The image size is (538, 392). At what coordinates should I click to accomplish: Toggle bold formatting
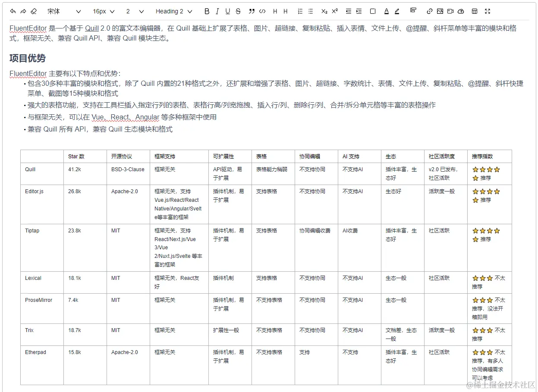click(x=207, y=11)
